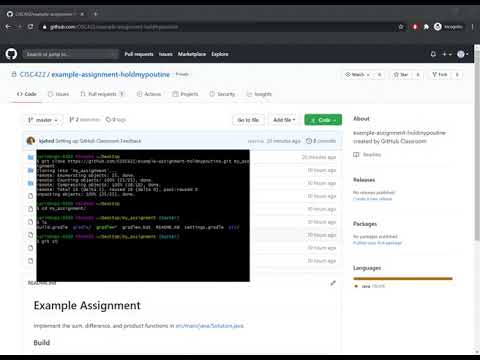Open the src/main/java/Solution.java link in README

point(210,326)
